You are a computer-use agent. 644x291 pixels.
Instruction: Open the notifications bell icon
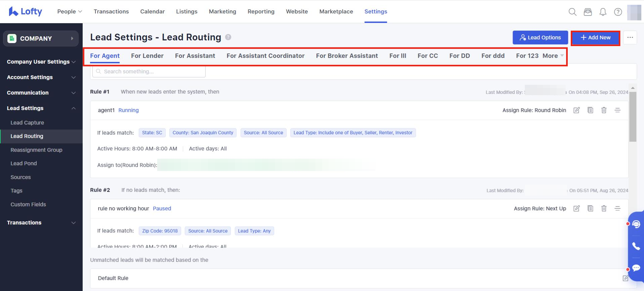(x=603, y=12)
